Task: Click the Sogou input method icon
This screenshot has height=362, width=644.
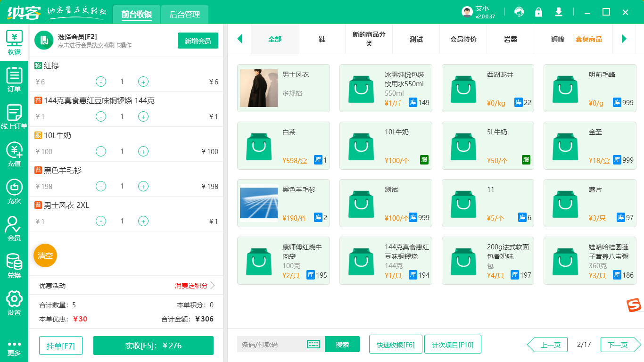Action: (634, 305)
